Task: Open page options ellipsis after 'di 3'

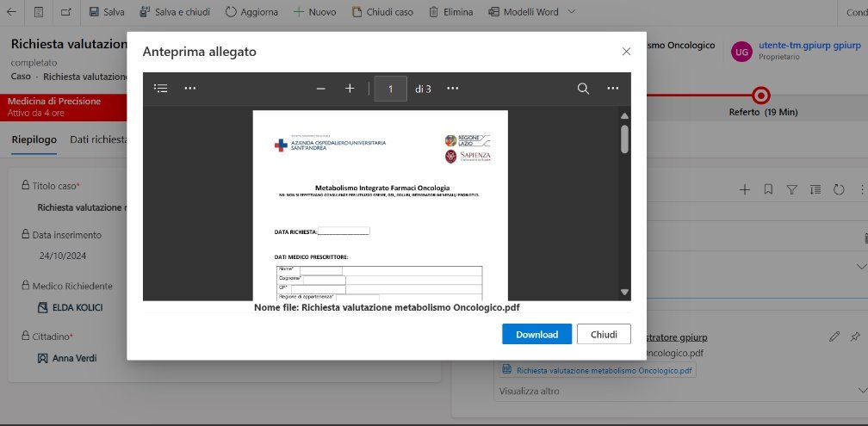Action: click(x=453, y=89)
